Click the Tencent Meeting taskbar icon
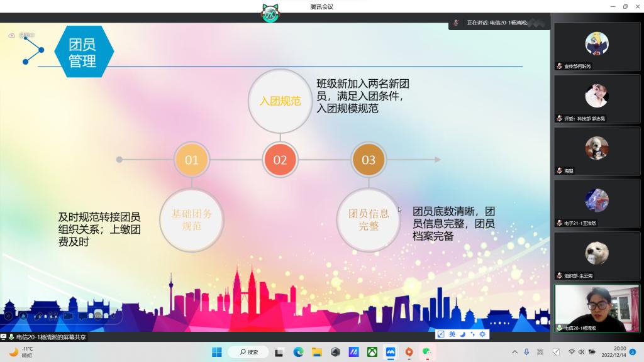The height and width of the screenshot is (362, 644). pyautogui.click(x=391, y=352)
